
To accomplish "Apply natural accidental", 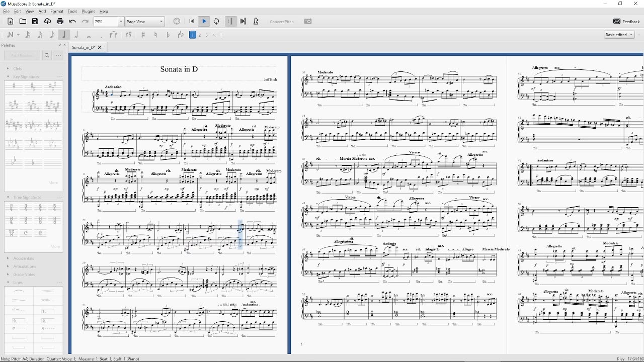I will [x=156, y=35].
